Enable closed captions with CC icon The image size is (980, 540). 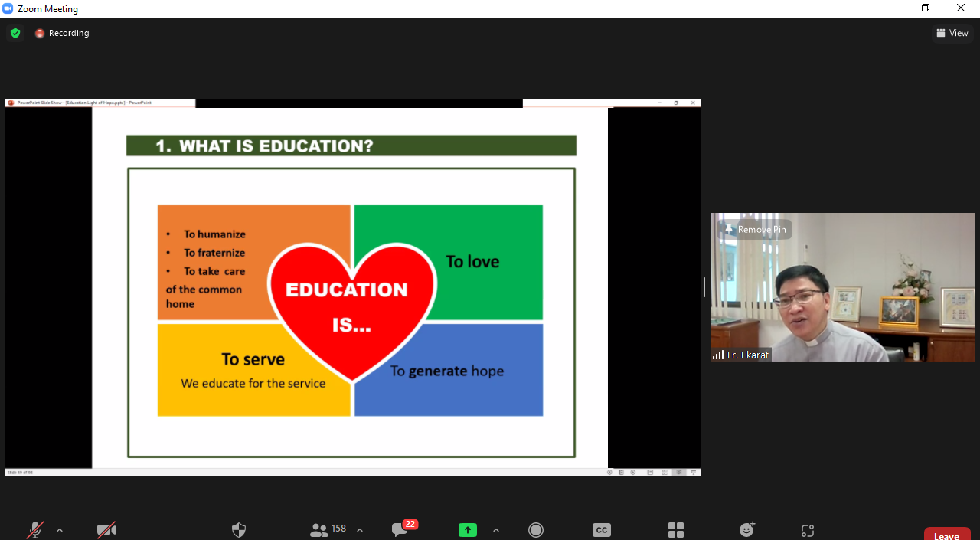point(602,530)
